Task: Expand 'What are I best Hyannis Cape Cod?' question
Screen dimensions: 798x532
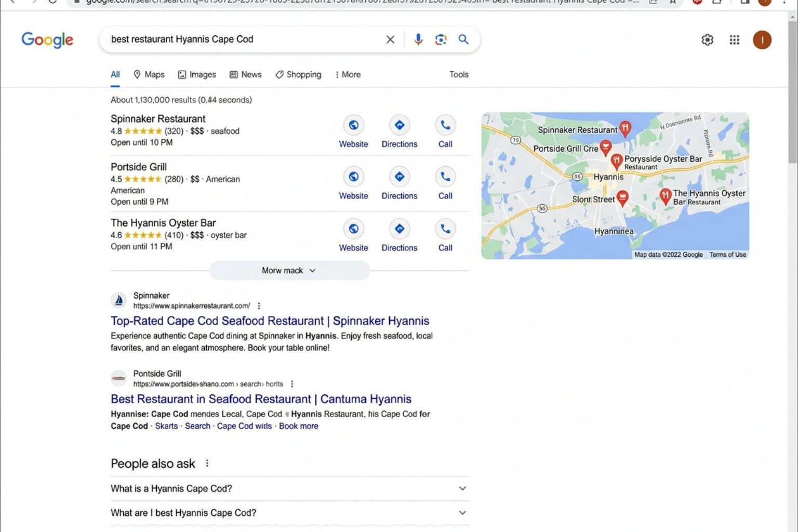Action: [x=289, y=513]
